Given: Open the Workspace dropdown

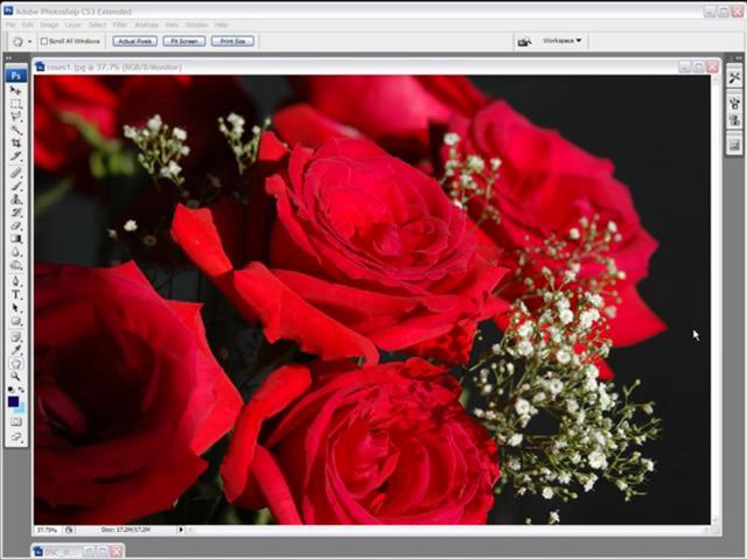Looking at the screenshot, I should click(562, 40).
